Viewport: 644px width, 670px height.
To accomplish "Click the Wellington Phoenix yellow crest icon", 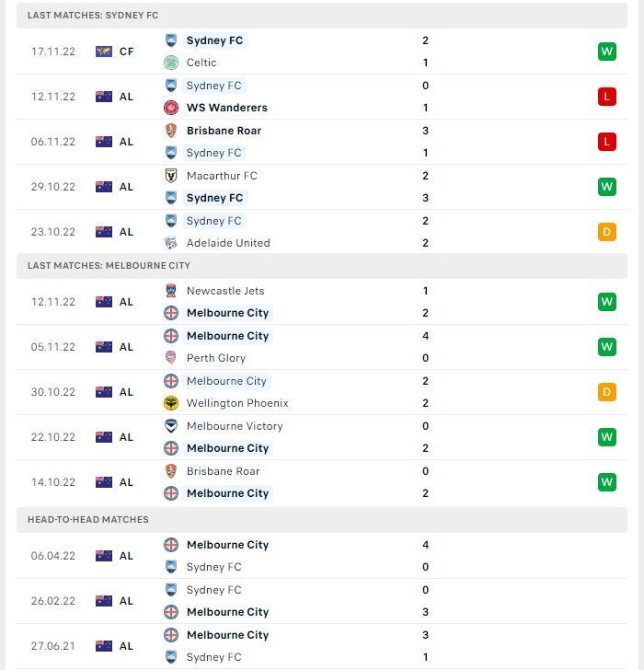I will pyautogui.click(x=171, y=403).
